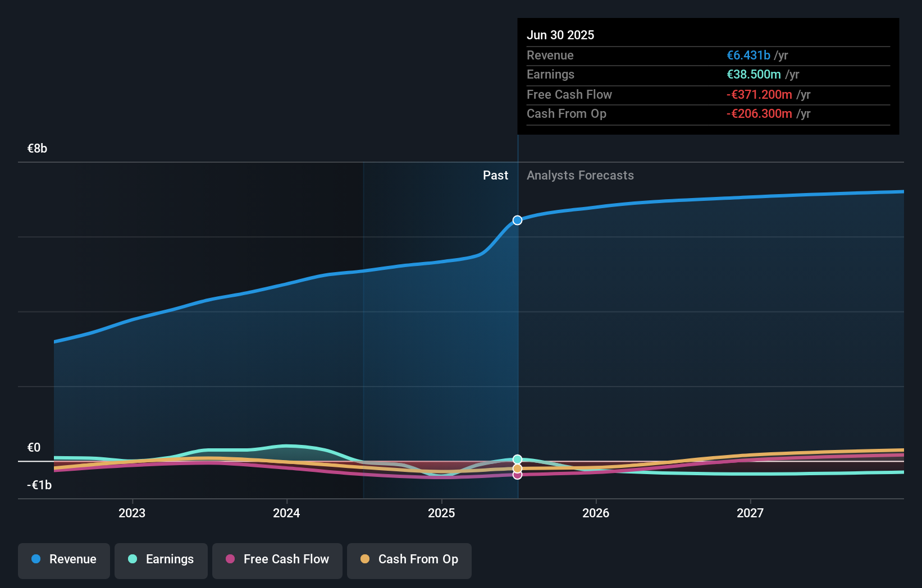Click the pink Free Cash Flow legend dot

click(230, 559)
